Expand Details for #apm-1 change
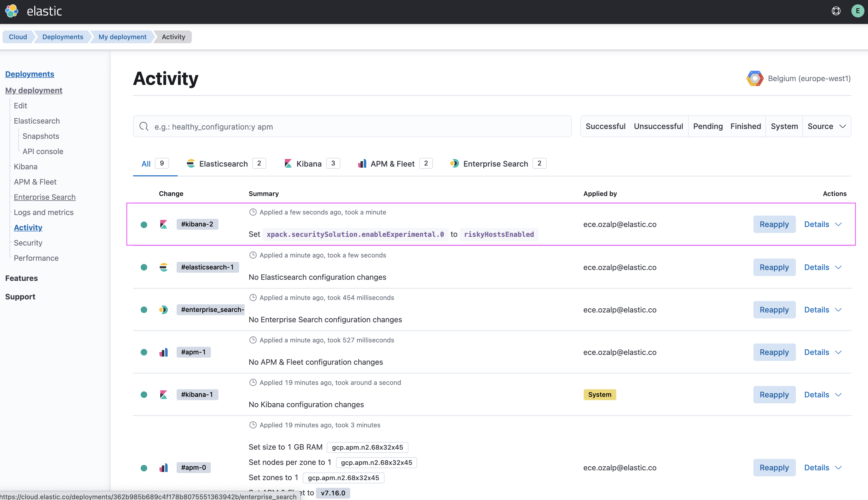 [823, 352]
